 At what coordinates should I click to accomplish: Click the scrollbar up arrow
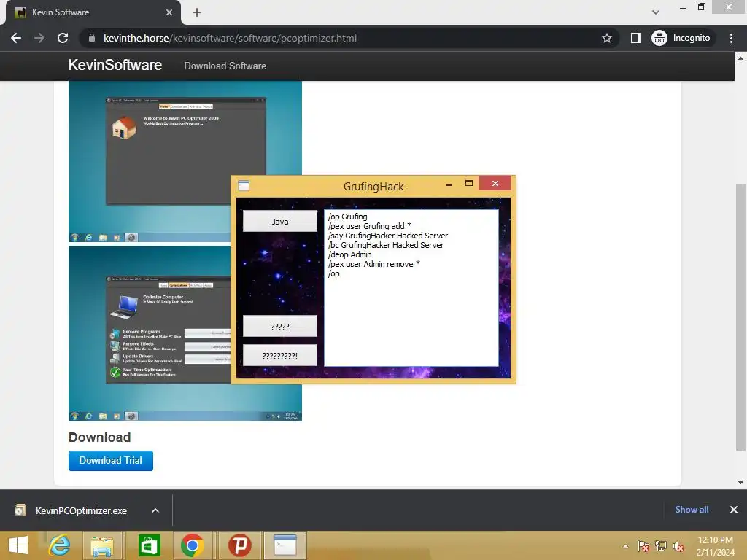[740, 58]
